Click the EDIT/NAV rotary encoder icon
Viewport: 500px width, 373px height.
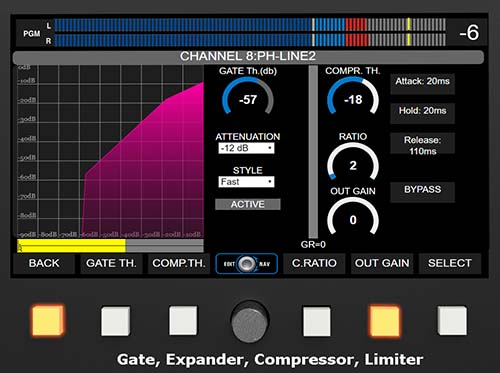(247, 264)
